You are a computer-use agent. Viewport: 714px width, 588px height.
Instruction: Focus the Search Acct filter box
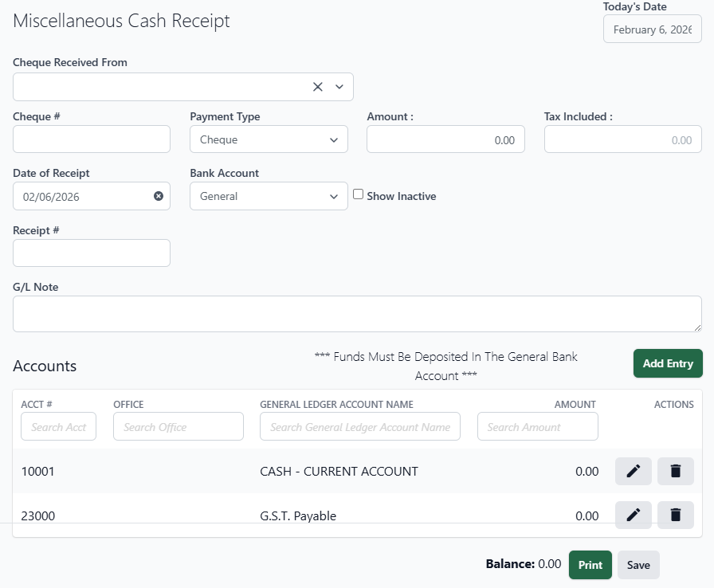(x=58, y=426)
